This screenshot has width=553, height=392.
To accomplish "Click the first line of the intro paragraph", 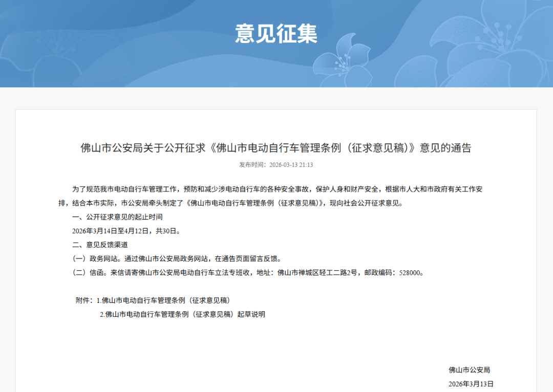I will [x=277, y=189].
